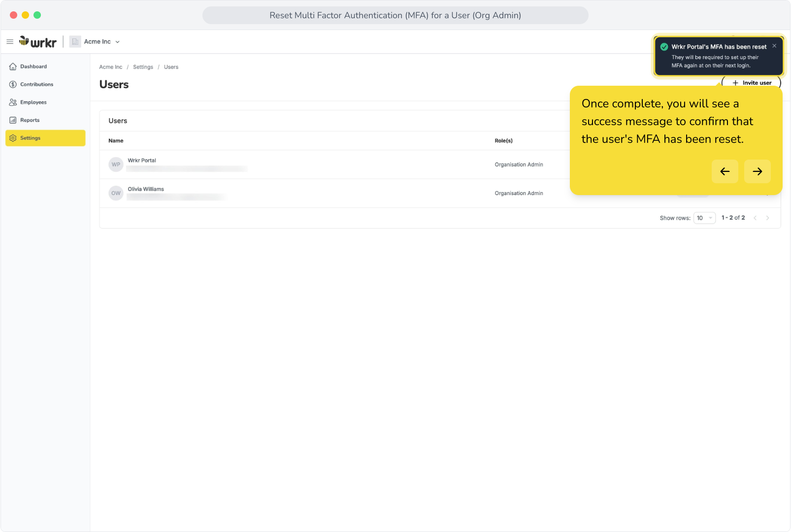791x532 pixels.
Task: Select Settings in the sidebar
Action: (45, 138)
